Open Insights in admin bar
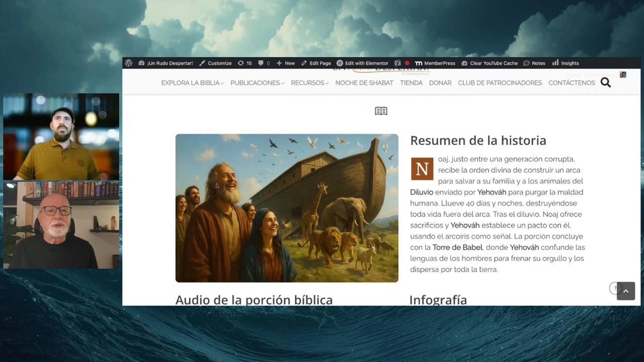The width and height of the screenshot is (644, 362). pos(566,63)
